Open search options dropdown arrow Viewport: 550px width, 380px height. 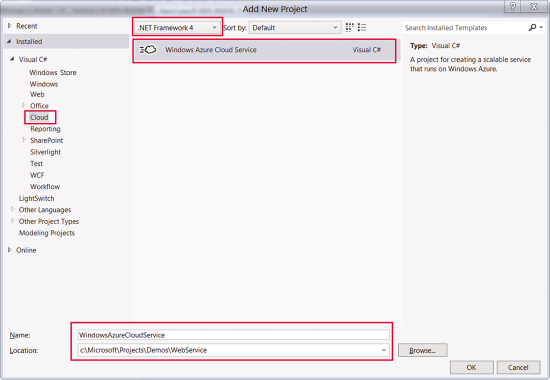tap(541, 27)
